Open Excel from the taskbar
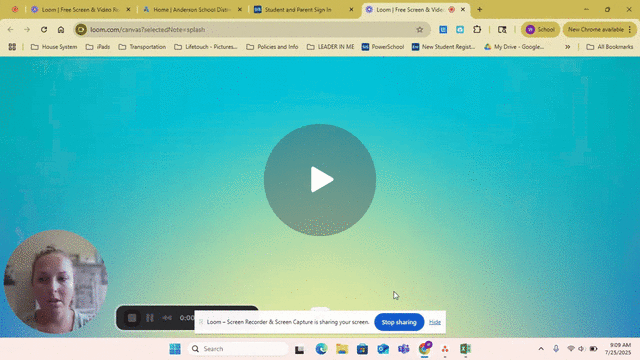The width and height of the screenshot is (640, 360). [465, 349]
